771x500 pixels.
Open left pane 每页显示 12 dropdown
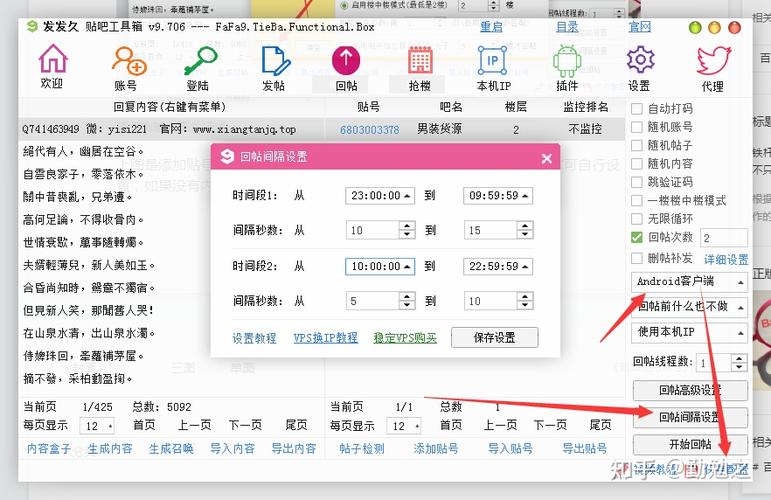(x=97, y=426)
